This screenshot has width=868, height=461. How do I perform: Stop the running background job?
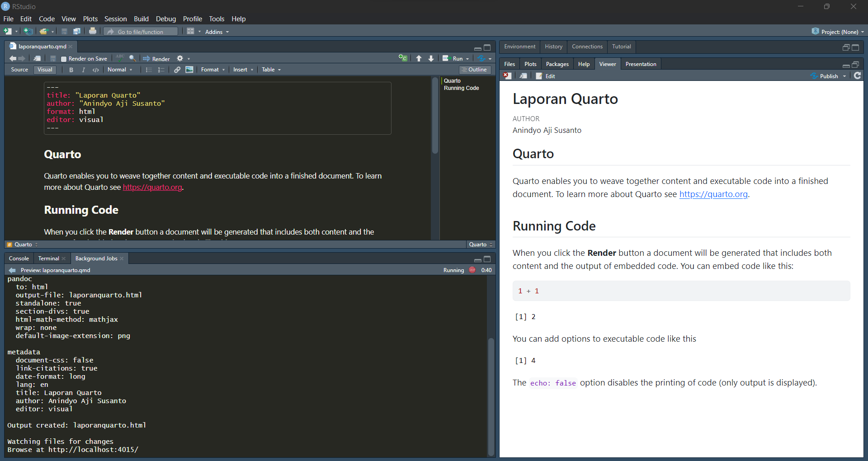pos(472,270)
